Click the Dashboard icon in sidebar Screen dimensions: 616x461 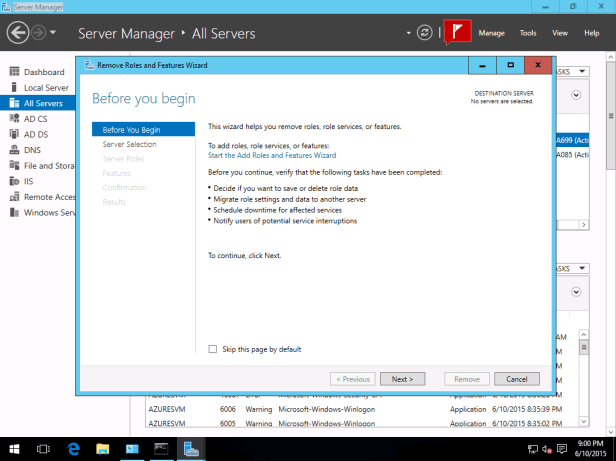pyautogui.click(x=14, y=72)
